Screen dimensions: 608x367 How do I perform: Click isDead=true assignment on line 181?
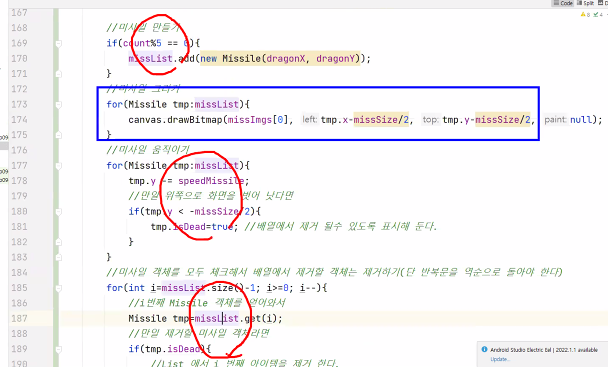click(203, 227)
